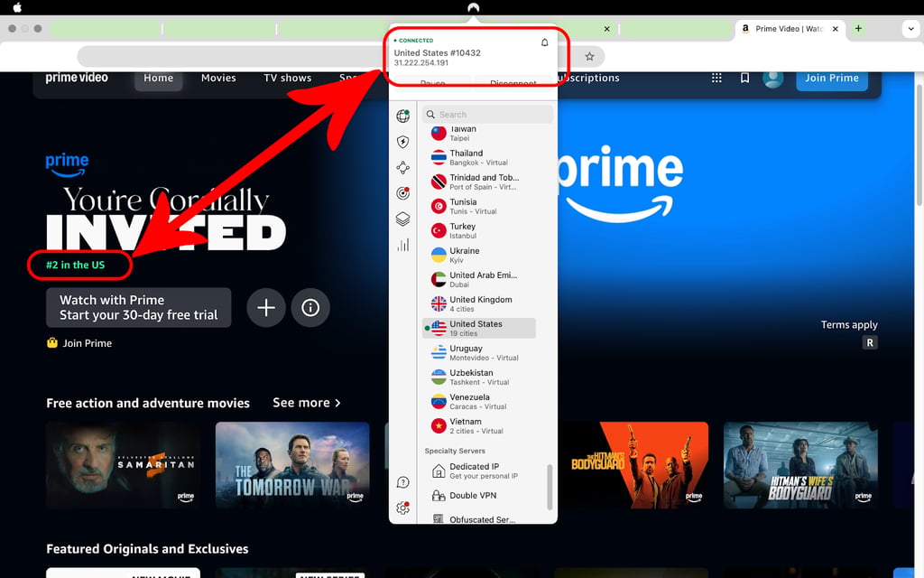Click the Dedicated IP house icon
Screen dimensions: 924x578
(439, 471)
